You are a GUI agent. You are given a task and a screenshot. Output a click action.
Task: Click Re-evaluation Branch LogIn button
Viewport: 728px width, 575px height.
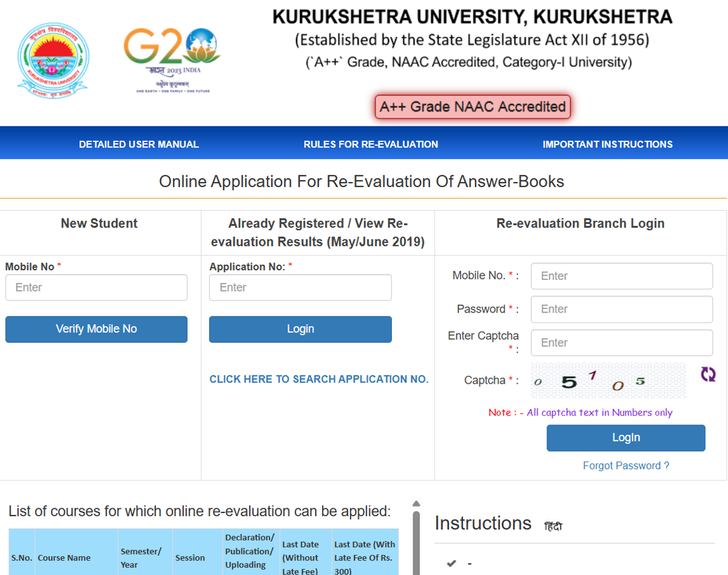click(x=626, y=438)
